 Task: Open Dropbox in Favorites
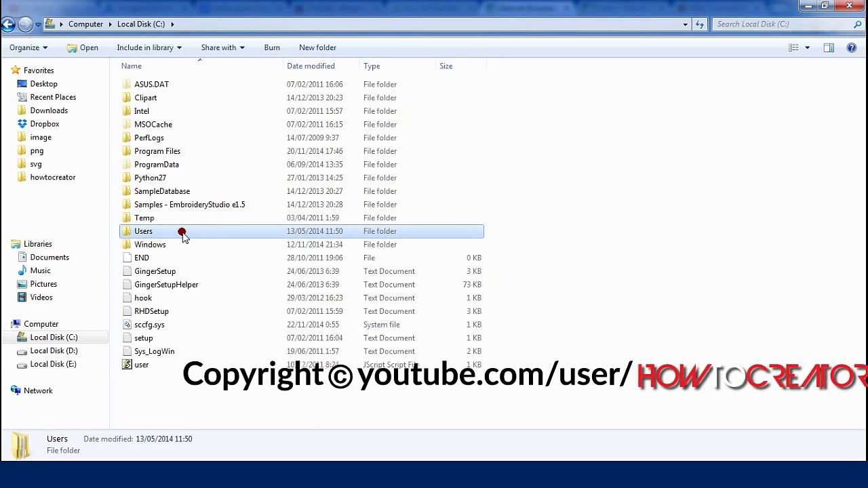[45, 124]
